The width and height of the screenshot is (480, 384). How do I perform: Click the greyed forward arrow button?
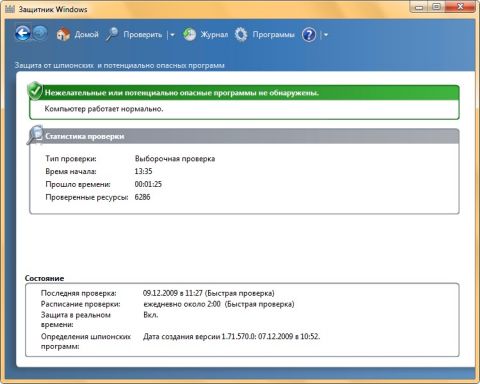[x=40, y=33]
